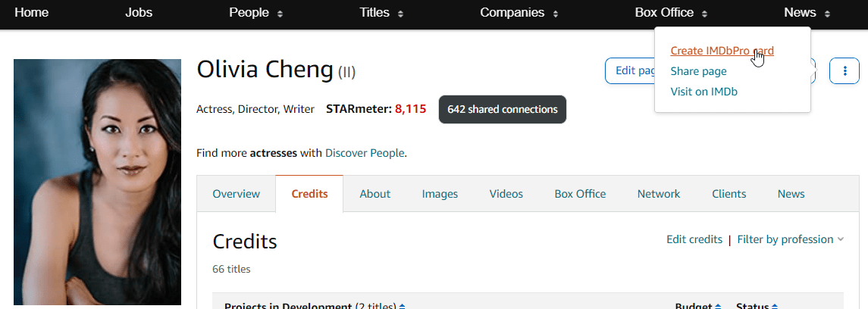Click the 642 shared connections badge
The image size is (868, 309).
(502, 109)
